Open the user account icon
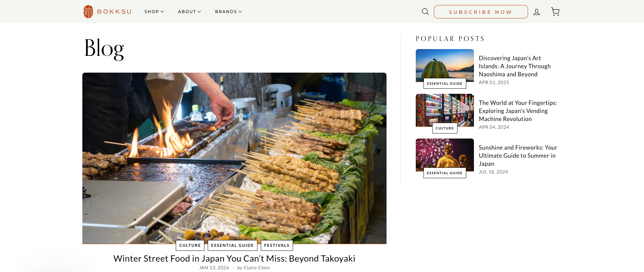The height and width of the screenshot is (272, 644). (537, 12)
